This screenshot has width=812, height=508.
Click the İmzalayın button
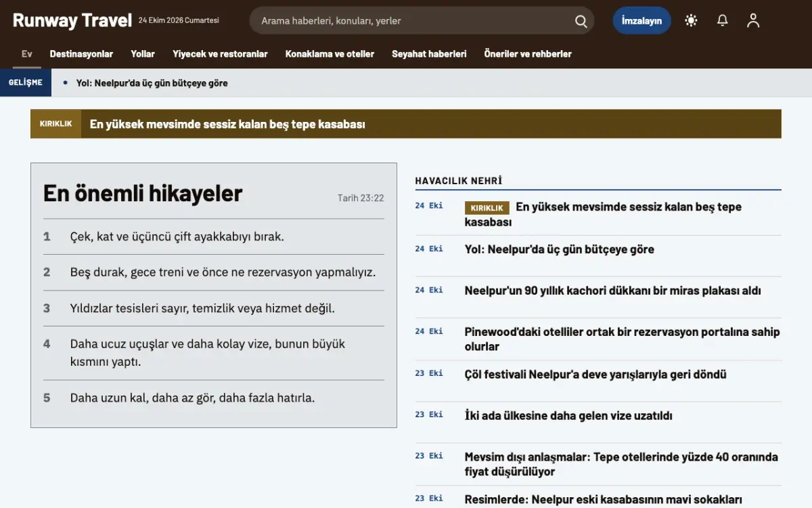point(641,20)
